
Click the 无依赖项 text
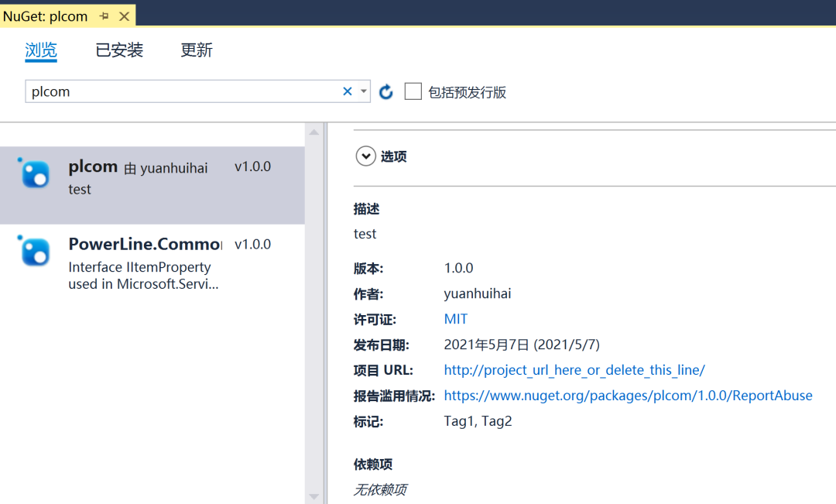click(380, 489)
